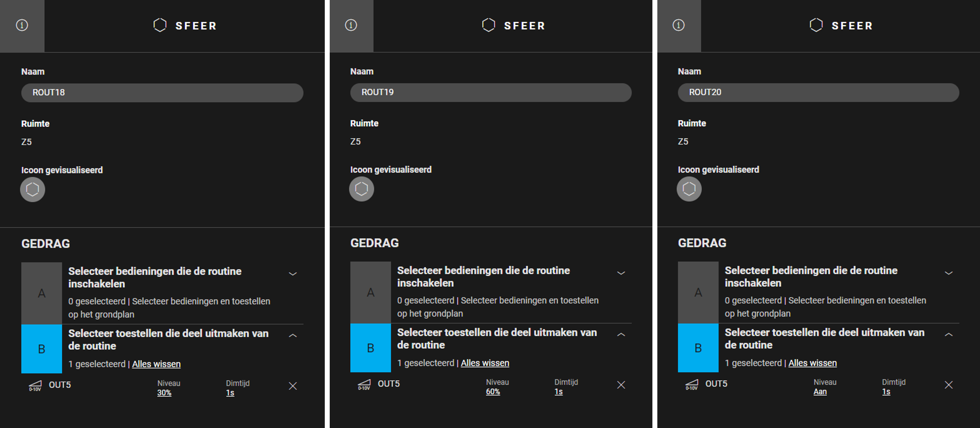Click the info icon in ROUT18 panel

22,25
